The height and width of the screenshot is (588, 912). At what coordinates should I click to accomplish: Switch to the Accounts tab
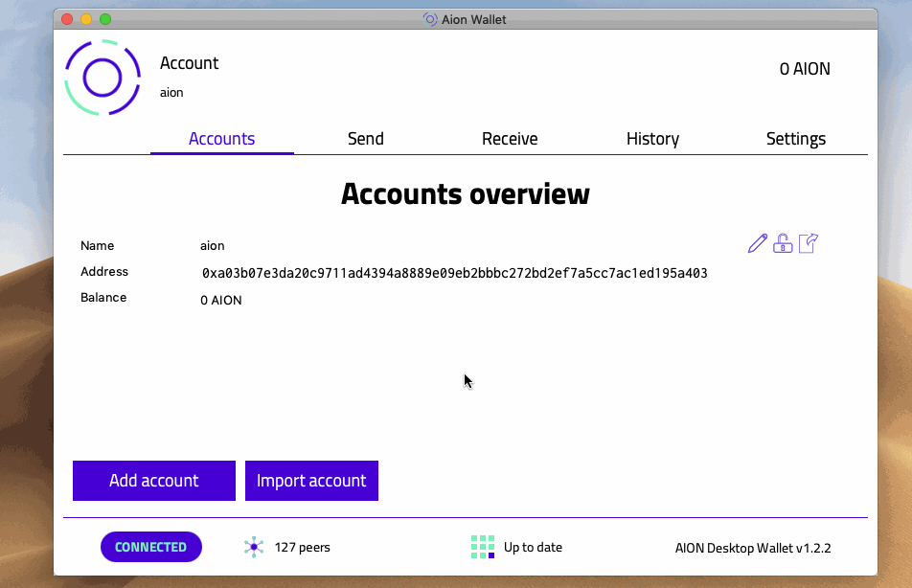[x=221, y=139]
